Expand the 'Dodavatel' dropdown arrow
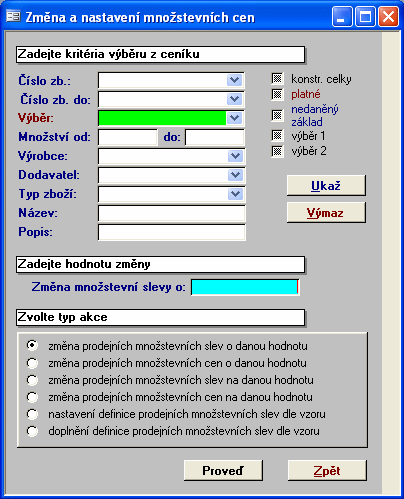This screenshot has height=499, width=404. [235, 175]
